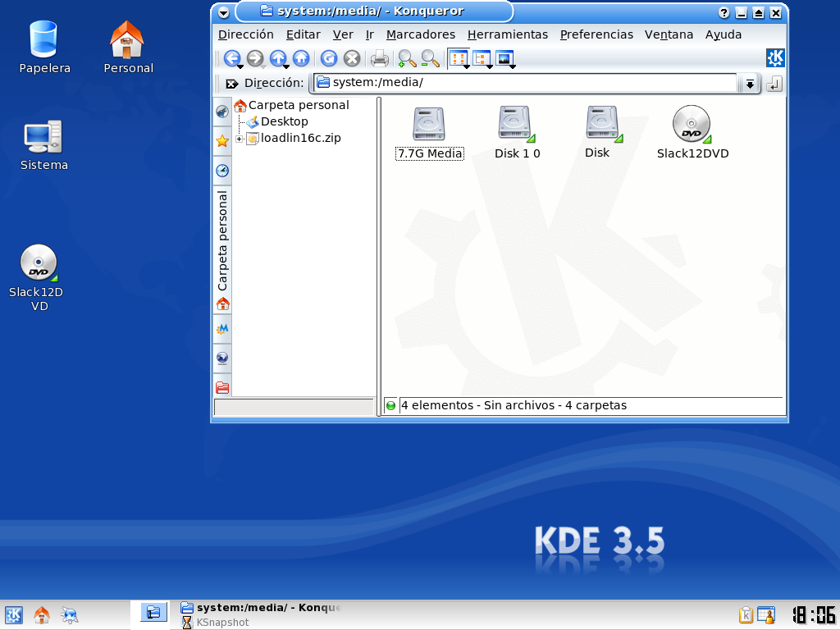
Task: Open the tree view mode dropdown arrow
Action: [490, 66]
